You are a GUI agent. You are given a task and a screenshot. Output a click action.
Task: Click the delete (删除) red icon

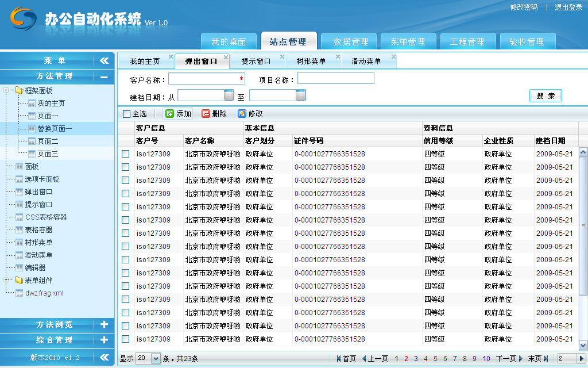pyautogui.click(x=206, y=113)
